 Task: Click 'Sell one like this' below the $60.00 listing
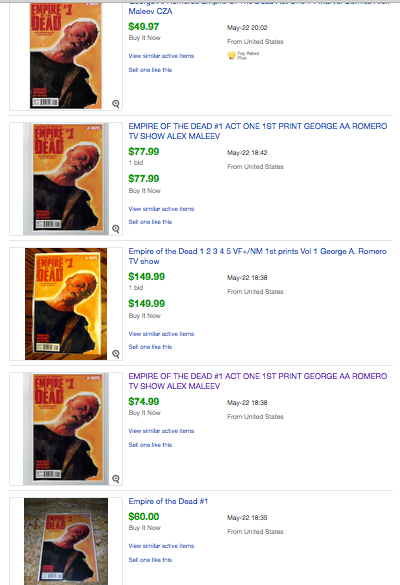pyautogui.click(x=150, y=560)
